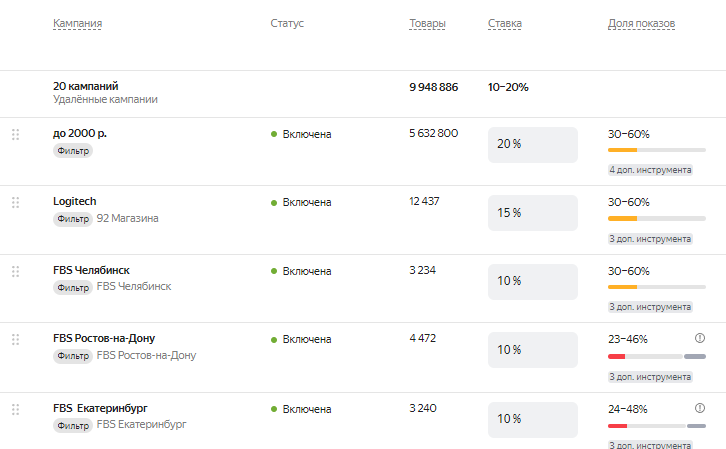Click drag handle for Logitech campaign
Viewport: 726px width, 449px height.
15,202
